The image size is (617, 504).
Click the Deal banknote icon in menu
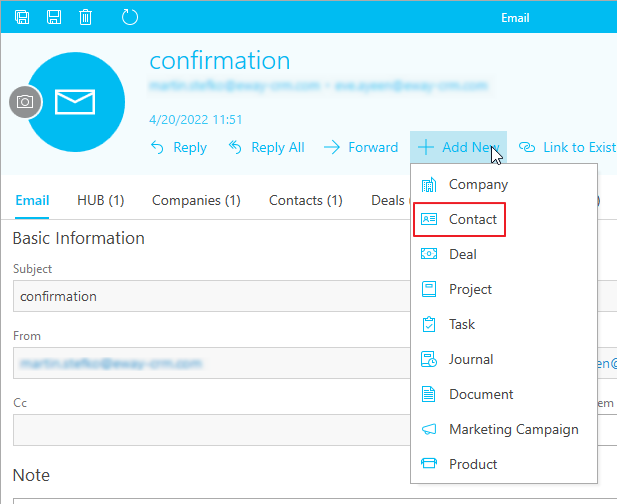(429, 254)
